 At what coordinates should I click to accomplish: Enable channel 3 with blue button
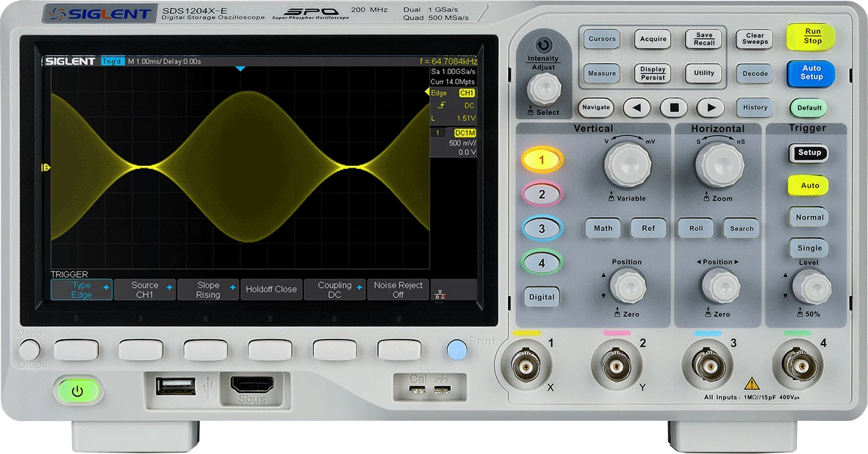pos(542,228)
